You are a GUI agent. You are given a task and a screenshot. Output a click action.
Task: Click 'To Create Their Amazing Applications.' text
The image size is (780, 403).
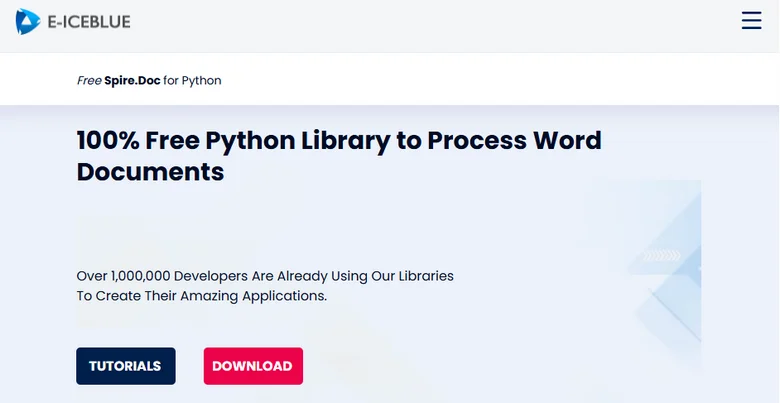(201, 296)
